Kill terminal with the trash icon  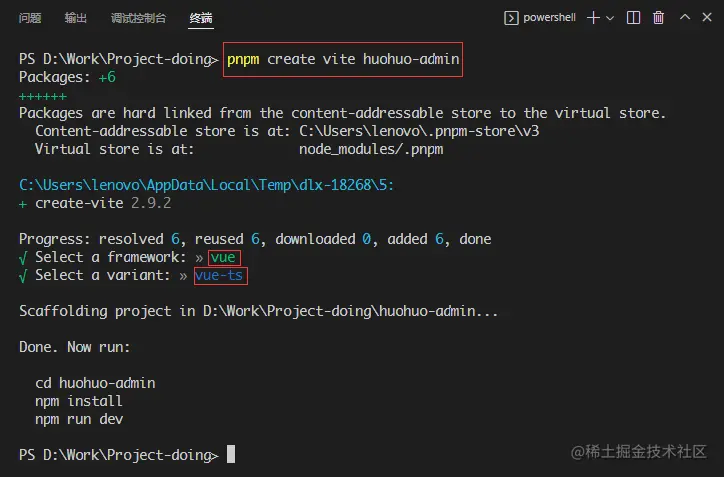(x=658, y=18)
